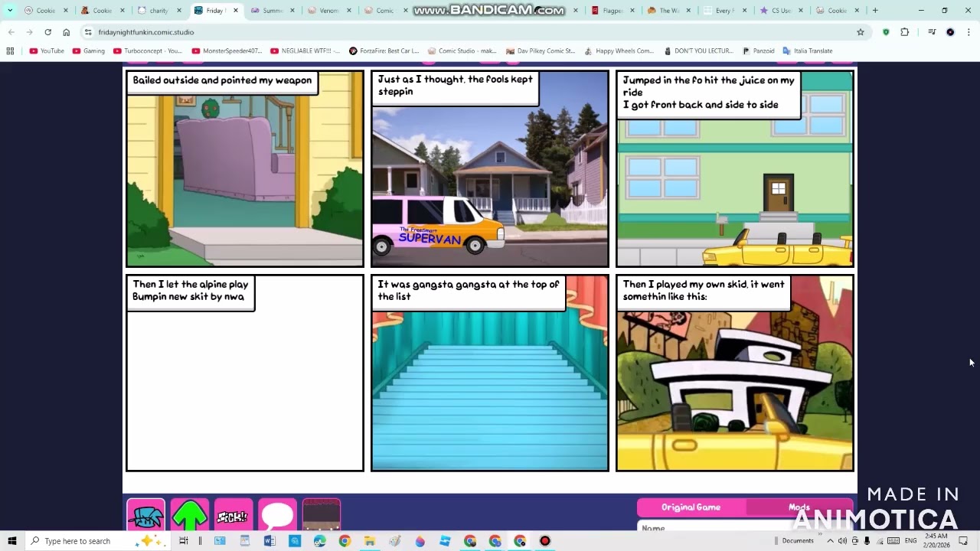Reload the page
980x551 pixels.
coord(47,32)
